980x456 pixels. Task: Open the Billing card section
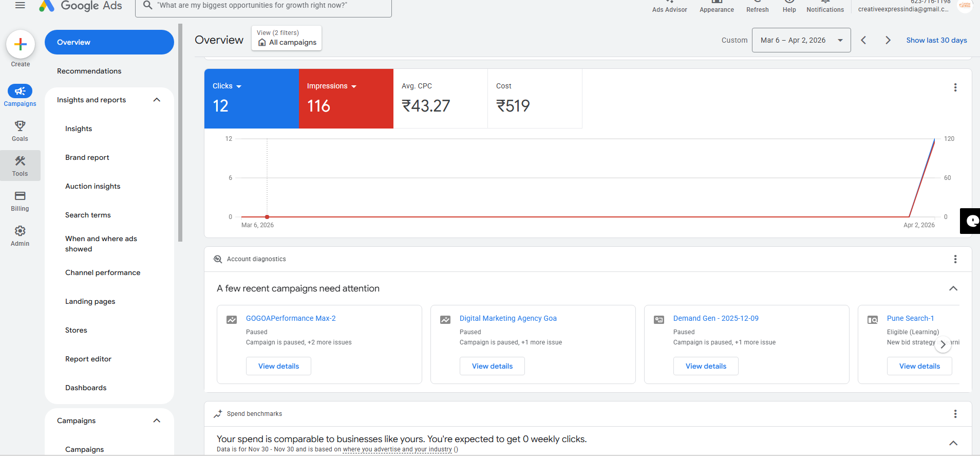20,200
